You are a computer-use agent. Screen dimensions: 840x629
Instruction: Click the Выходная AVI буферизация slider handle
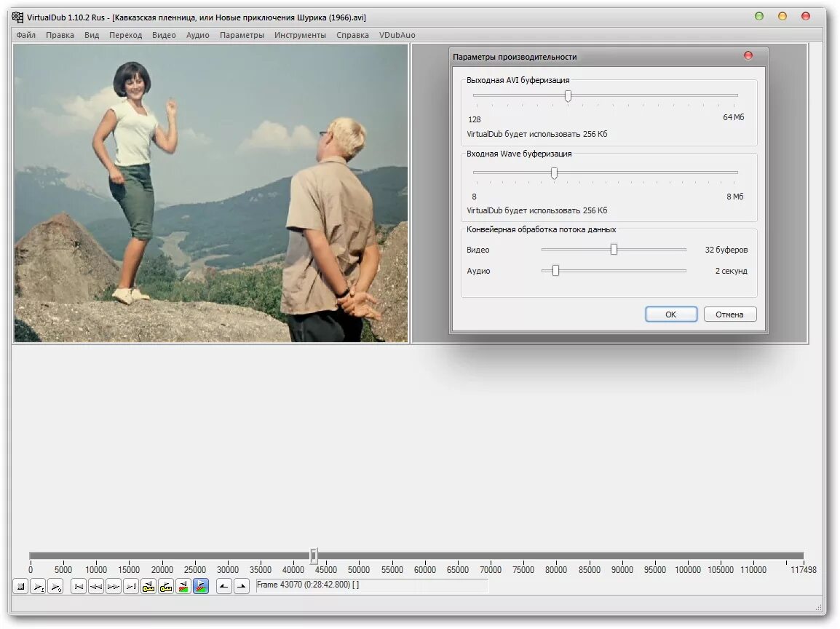pyautogui.click(x=568, y=96)
